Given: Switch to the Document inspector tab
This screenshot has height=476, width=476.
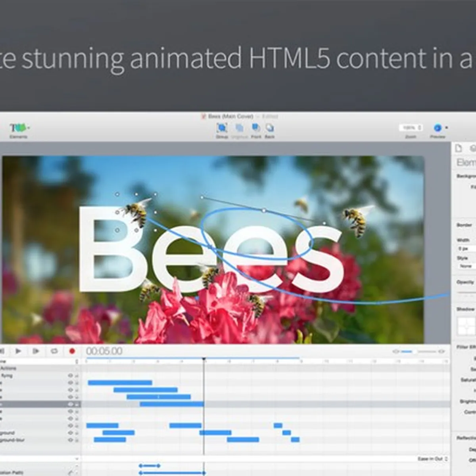Looking at the screenshot, I should coord(459,148).
